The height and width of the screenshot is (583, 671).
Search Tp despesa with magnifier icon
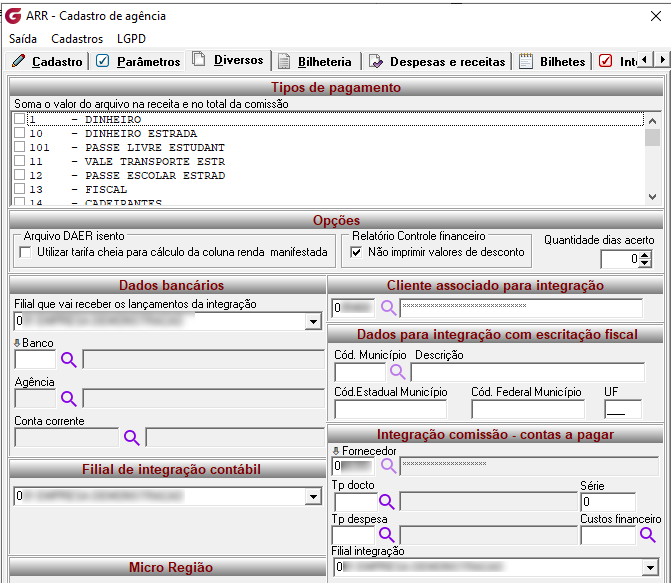[x=386, y=535]
